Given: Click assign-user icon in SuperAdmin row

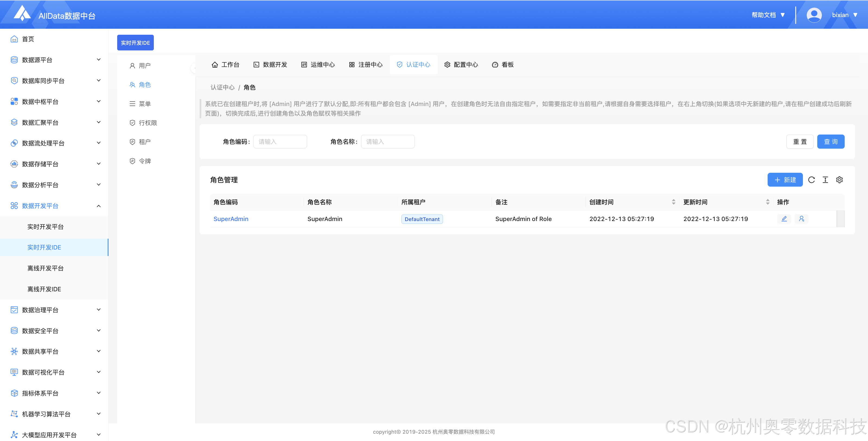Looking at the screenshot, I should pyautogui.click(x=802, y=219).
